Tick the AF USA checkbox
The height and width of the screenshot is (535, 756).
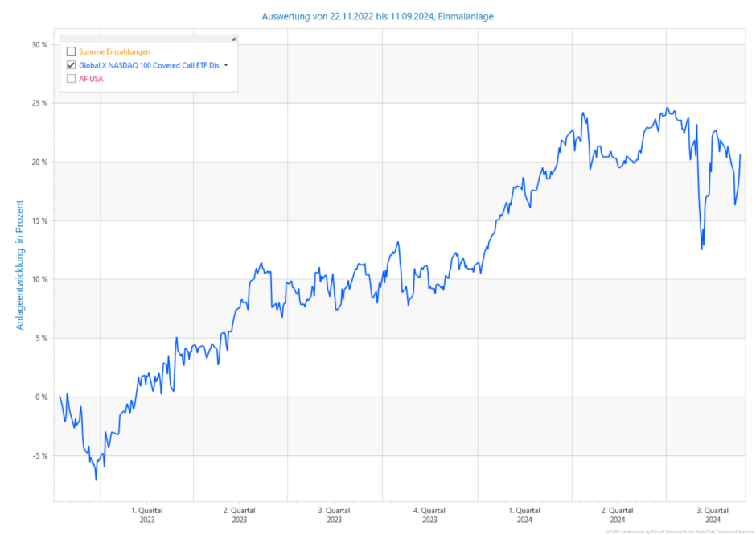[x=71, y=79]
